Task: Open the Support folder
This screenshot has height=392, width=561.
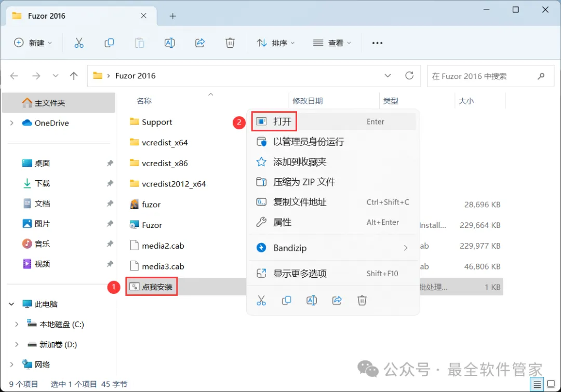Action: pos(151,122)
